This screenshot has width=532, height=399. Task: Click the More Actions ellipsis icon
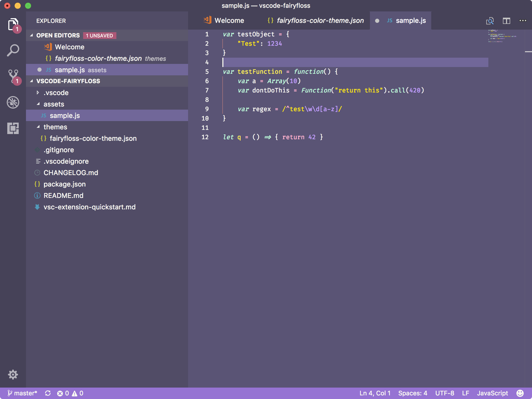523,20
